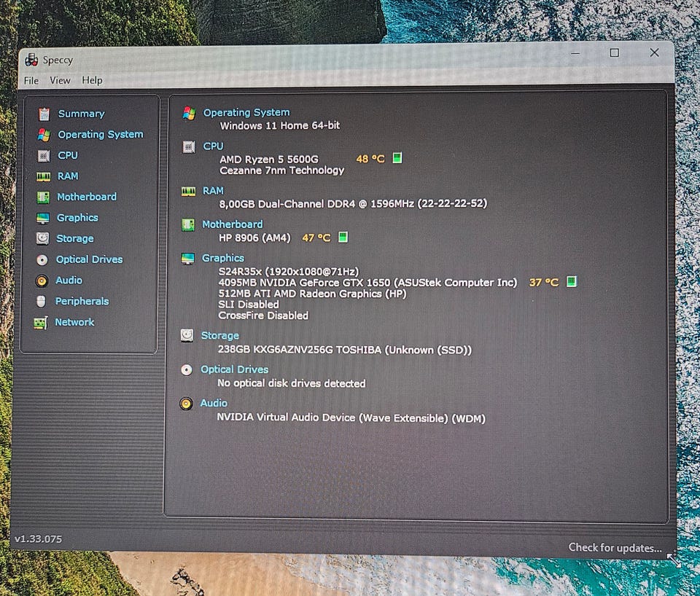Open the CPU sidebar section
The height and width of the screenshot is (596, 700).
(68, 155)
